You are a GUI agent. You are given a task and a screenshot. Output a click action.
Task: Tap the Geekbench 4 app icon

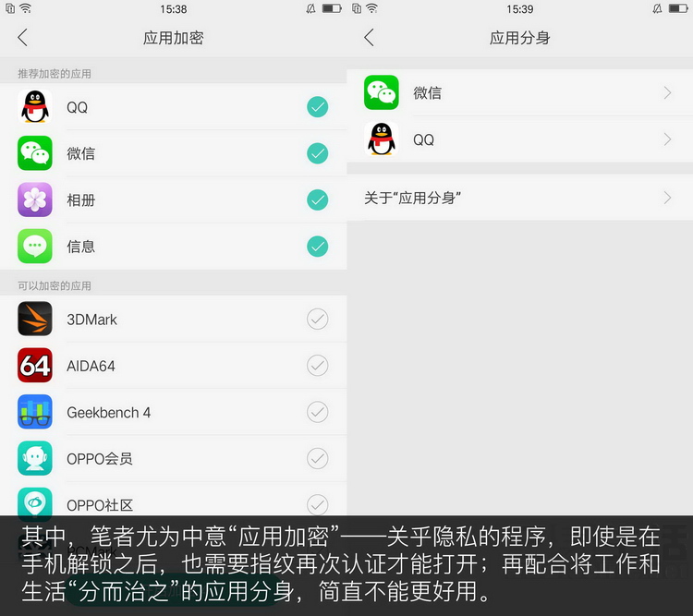tap(35, 412)
